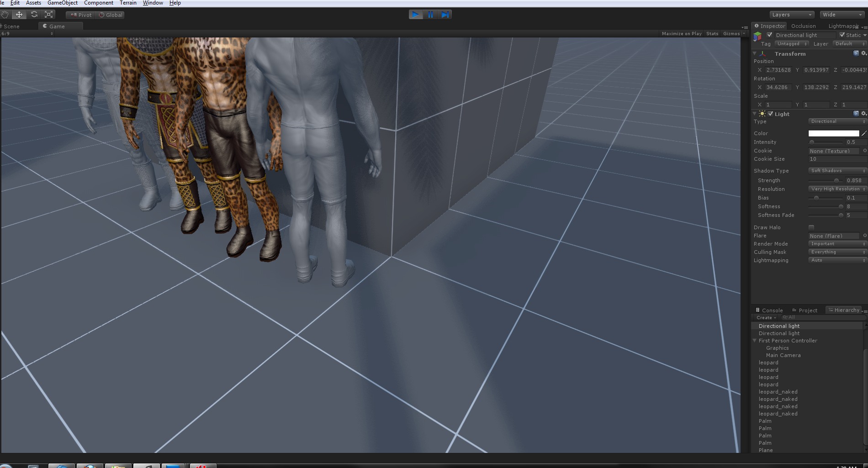
Task: Enable Draw Halo
Action: 811,227
